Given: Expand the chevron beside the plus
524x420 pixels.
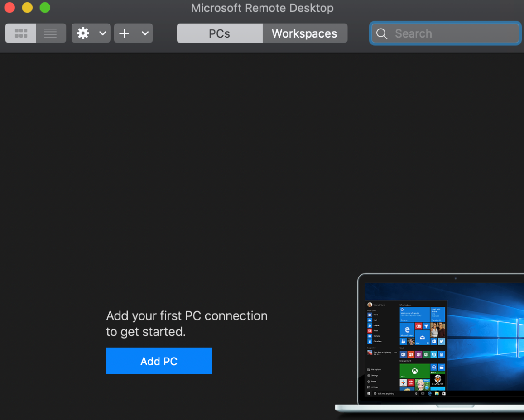Looking at the screenshot, I should coord(145,33).
